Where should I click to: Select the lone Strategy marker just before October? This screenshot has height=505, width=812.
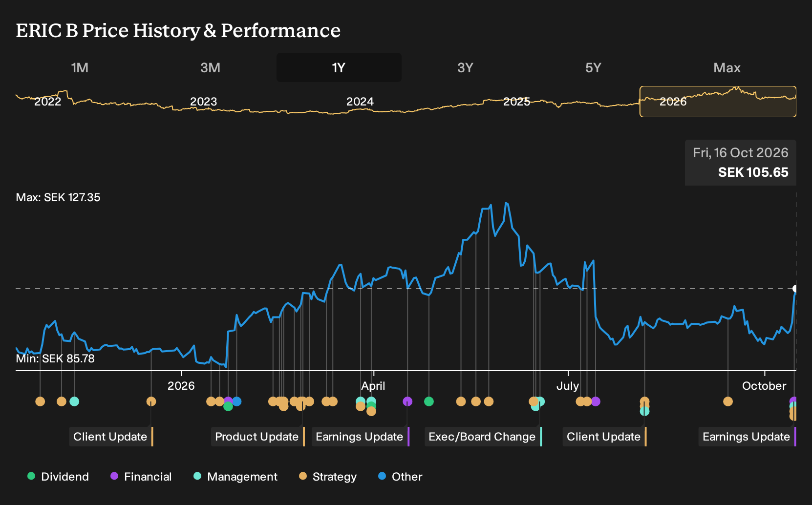[x=728, y=401]
